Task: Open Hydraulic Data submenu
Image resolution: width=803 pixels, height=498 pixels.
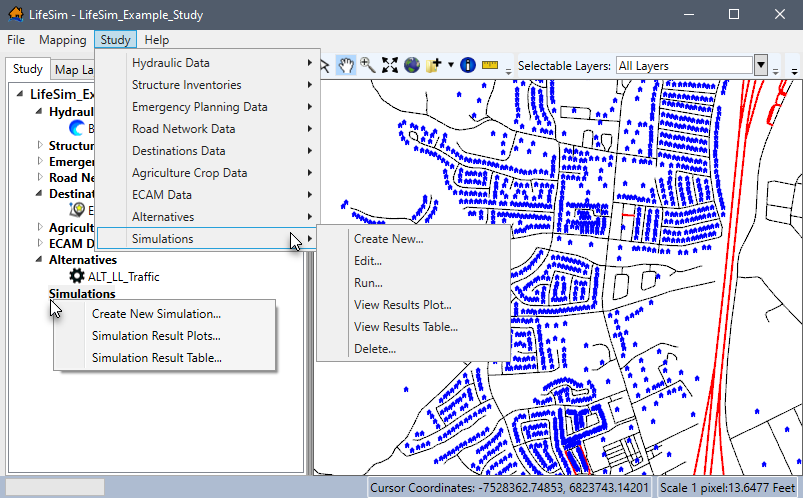Action: (x=208, y=63)
